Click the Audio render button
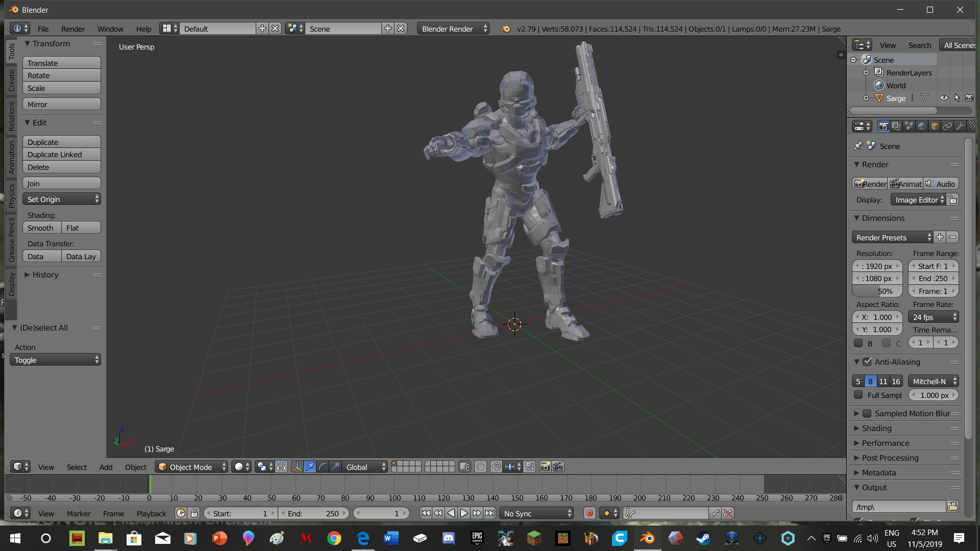 pyautogui.click(x=941, y=184)
